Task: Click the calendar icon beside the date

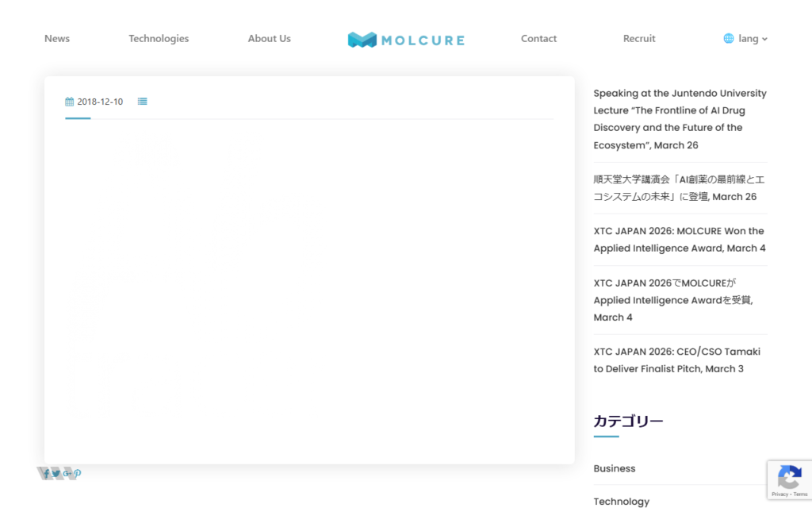Action: [70, 102]
